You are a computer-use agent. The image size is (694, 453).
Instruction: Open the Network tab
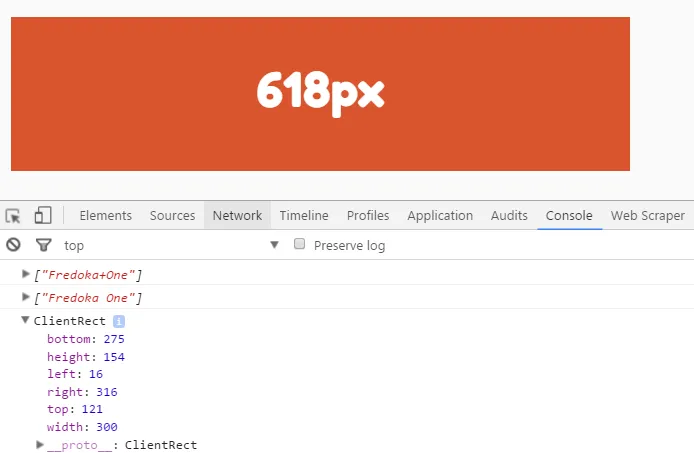point(237,216)
